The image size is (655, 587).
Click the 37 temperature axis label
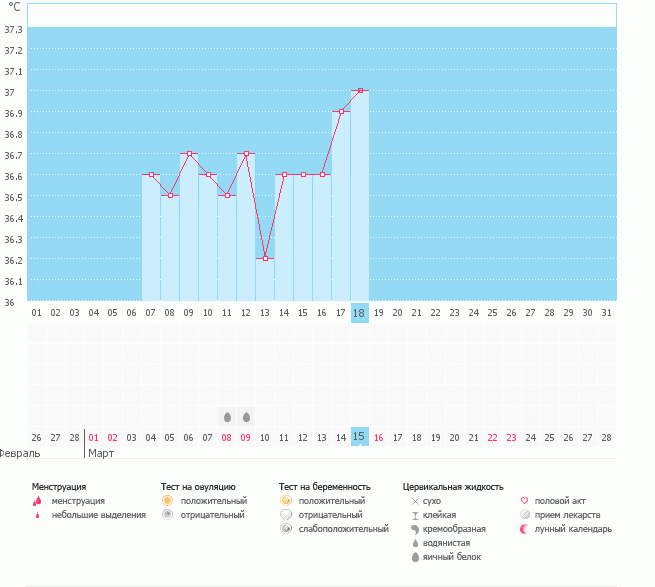(10, 93)
